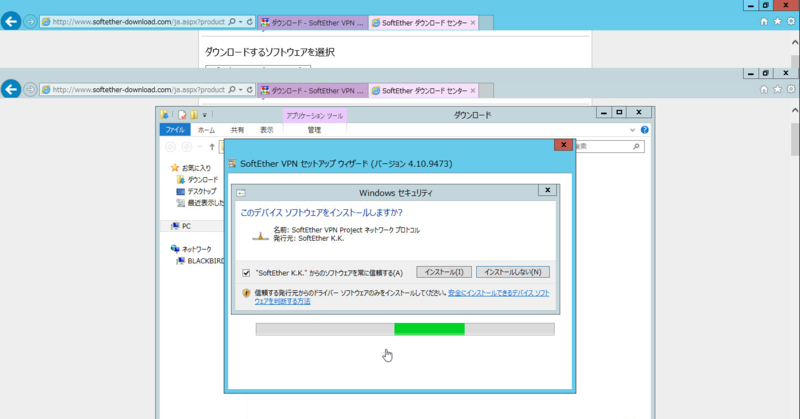
Task: Go back in the lower Internet Explorer window
Action: pos(11,89)
